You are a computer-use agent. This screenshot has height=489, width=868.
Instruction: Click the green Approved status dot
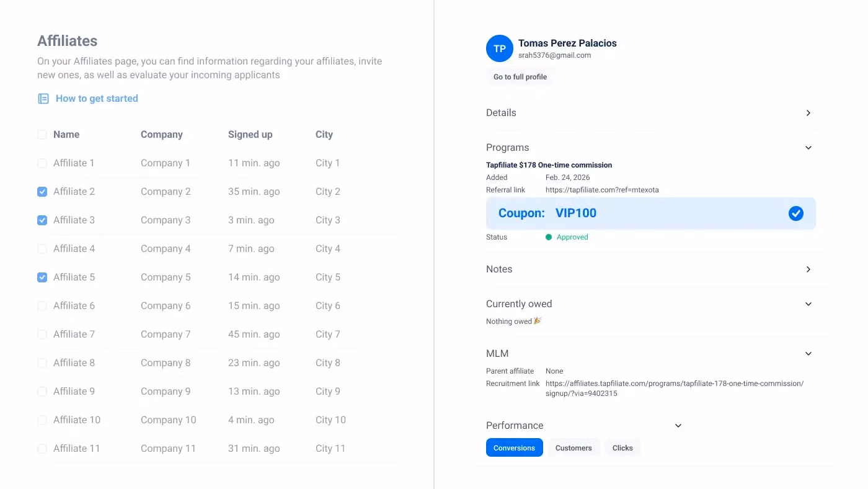click(x=549, y=237)
